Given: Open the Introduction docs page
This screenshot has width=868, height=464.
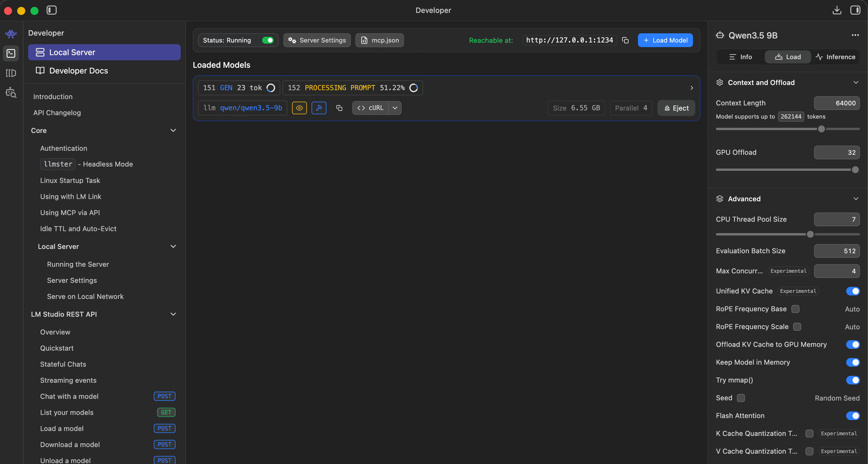Looking at the screenshot, I should pos(53,97).
